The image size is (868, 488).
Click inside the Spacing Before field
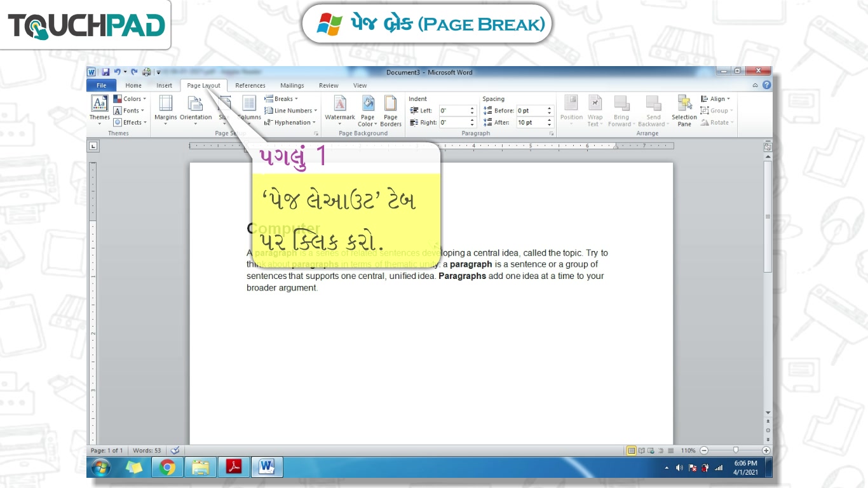(531, 111)
